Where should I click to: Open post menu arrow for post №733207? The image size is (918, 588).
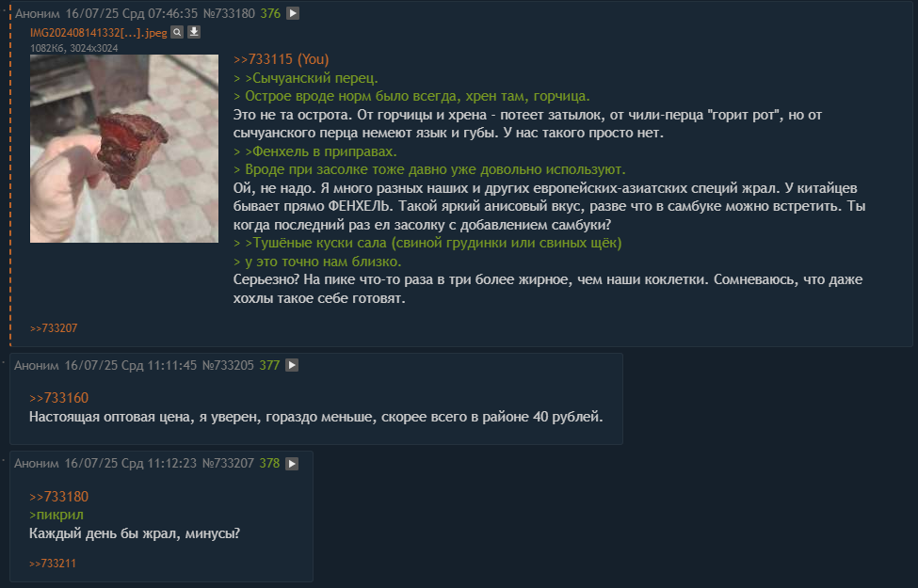pyautogui.click(x=292, y=464)
